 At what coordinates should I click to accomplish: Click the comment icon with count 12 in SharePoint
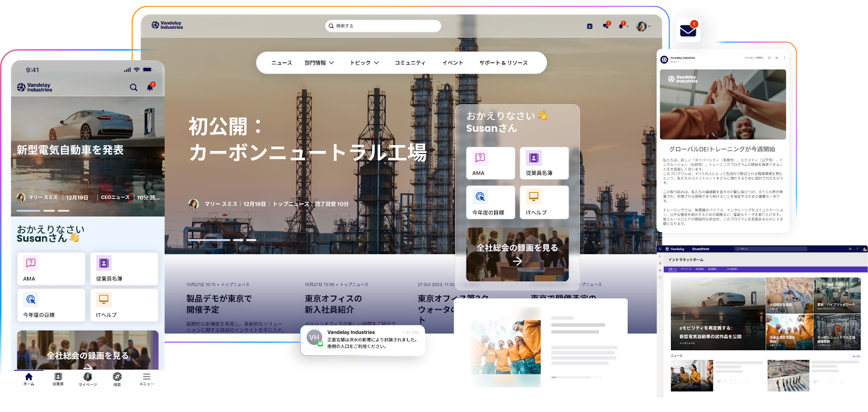pos(733,382)
